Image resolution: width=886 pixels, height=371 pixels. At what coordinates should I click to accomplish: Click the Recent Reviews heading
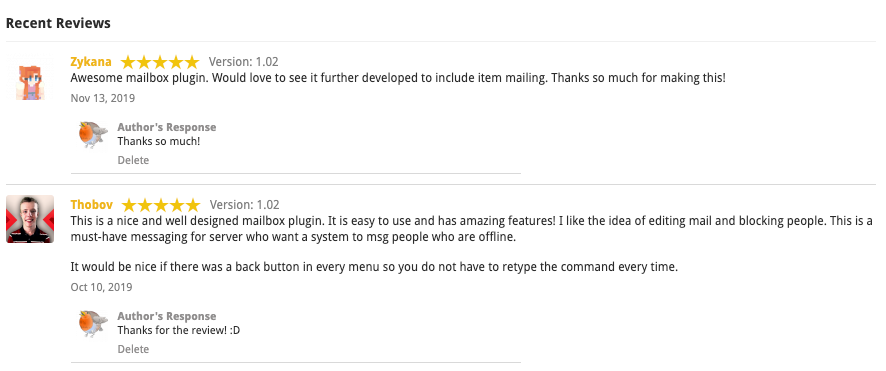pos(58,23)
